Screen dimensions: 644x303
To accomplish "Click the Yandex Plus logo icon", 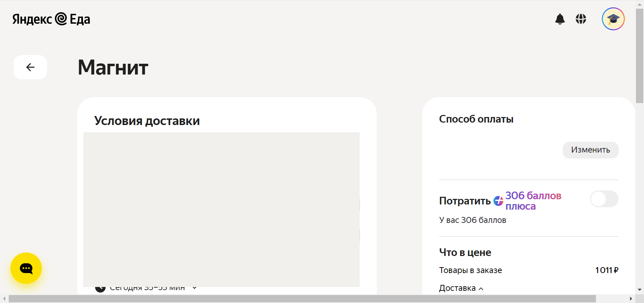I will (498, 201).
